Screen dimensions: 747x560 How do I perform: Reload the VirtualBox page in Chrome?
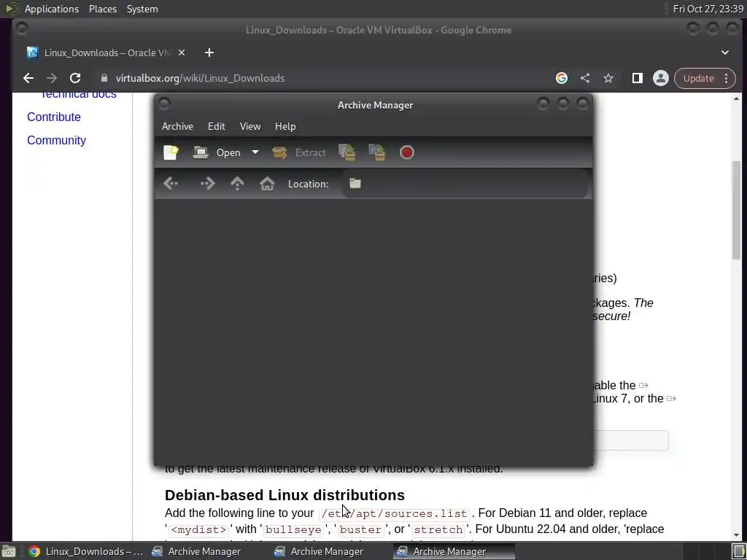(75, 78)
